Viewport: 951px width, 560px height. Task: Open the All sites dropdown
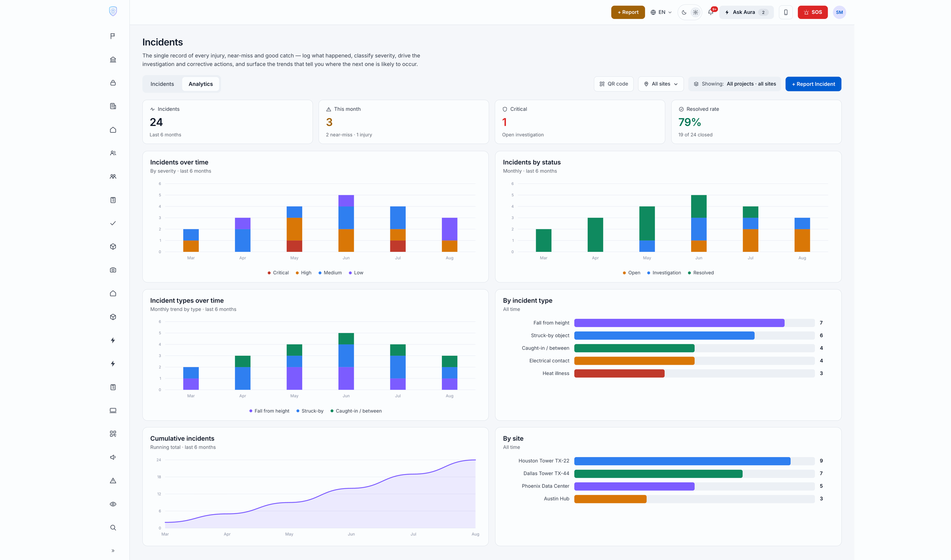(661, 84)
